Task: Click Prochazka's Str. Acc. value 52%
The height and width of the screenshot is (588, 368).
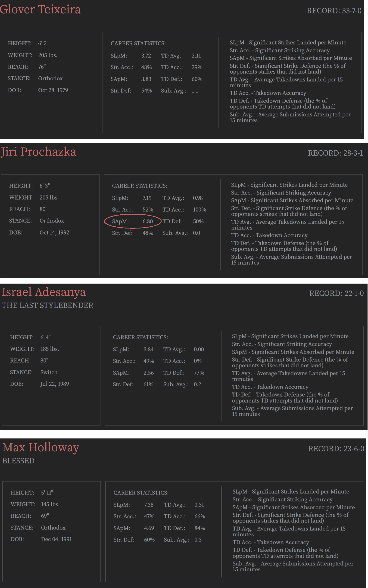Action: pyautogui.click(x=148, y=210)
